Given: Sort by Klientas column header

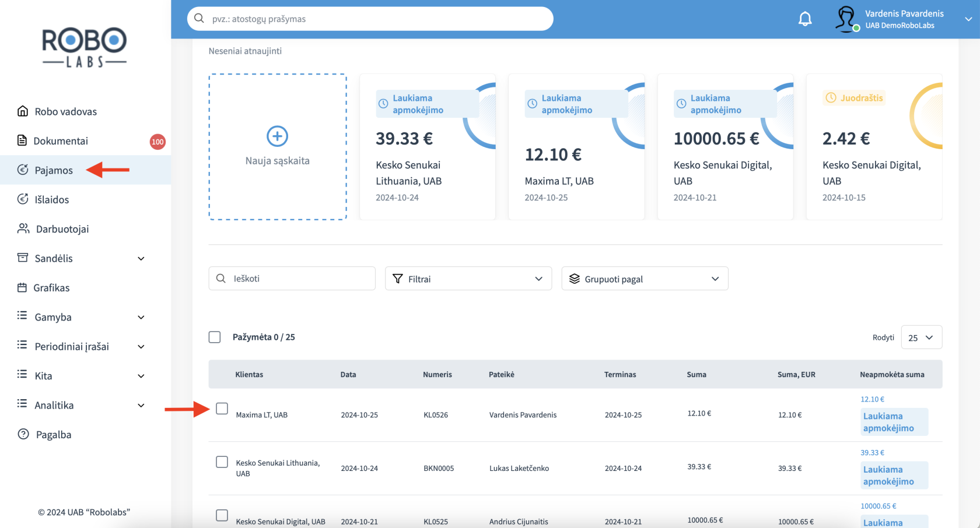Looking at the screenshot, I should [x=249, y=375].
